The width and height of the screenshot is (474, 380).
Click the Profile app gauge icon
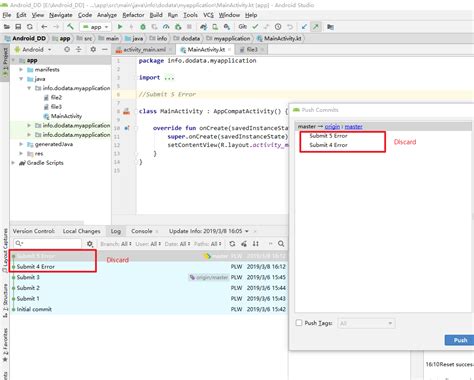166,27
